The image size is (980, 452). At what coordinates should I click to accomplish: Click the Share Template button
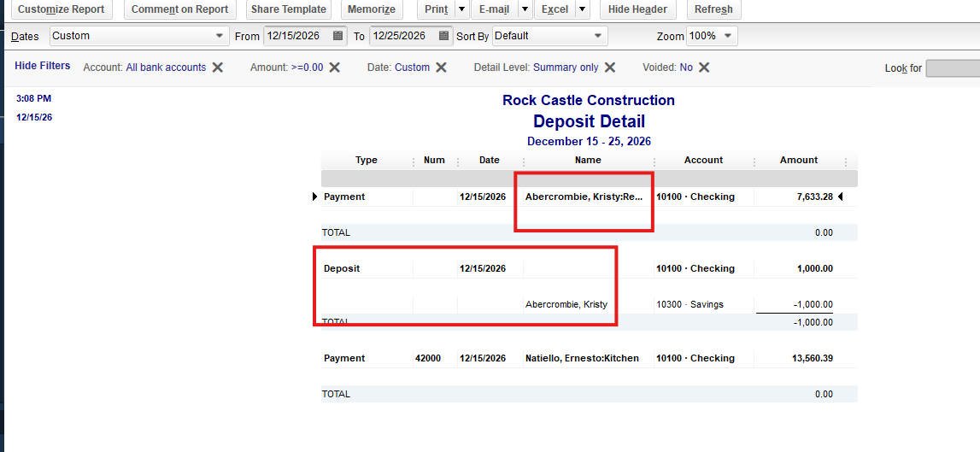click(289, 9)
